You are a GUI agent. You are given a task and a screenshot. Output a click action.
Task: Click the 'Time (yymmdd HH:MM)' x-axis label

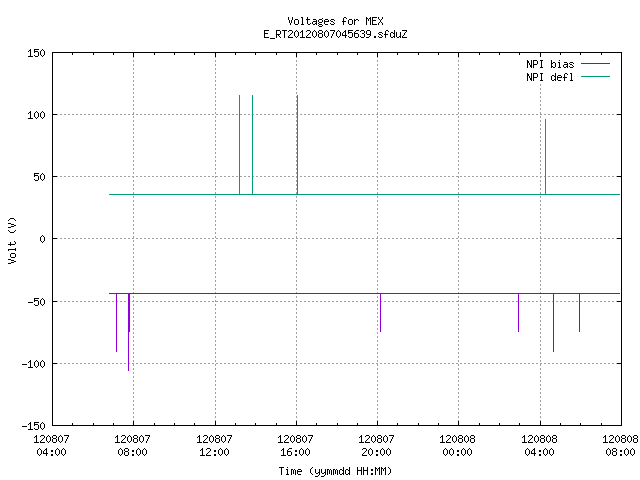335,471
